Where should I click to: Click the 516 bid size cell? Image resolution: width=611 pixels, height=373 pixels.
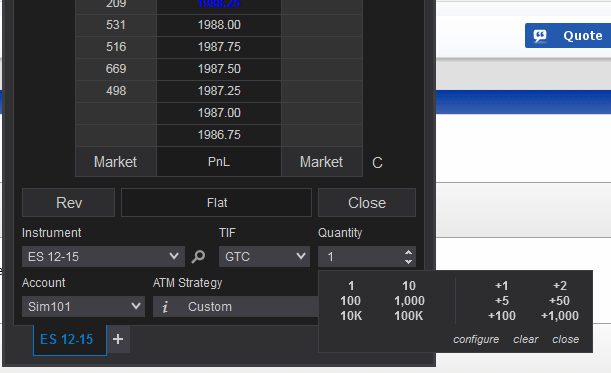pos(116,47)
